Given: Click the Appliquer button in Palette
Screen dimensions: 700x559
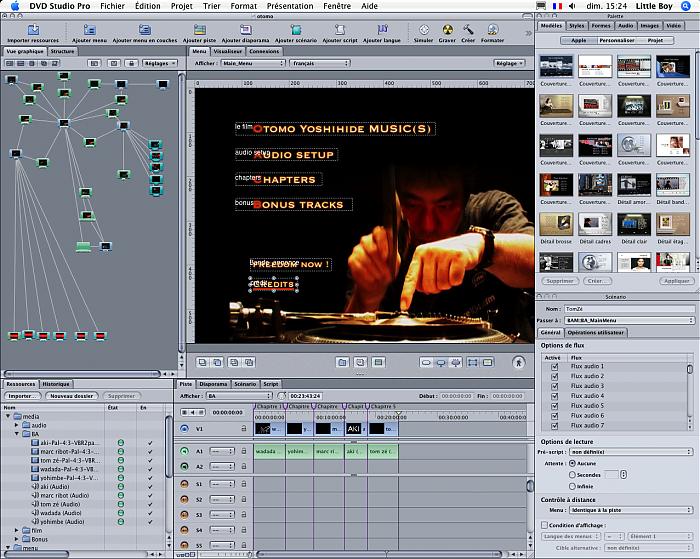Looking at the screenshot, I should point(676,281).
